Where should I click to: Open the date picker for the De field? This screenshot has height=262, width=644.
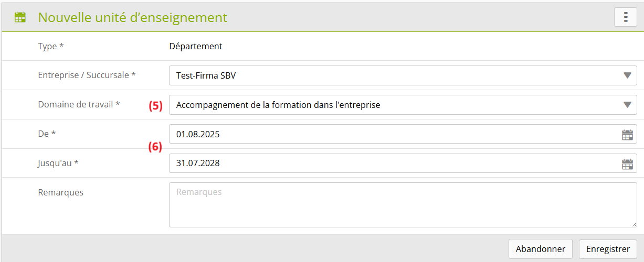click(x=627, y=135)
